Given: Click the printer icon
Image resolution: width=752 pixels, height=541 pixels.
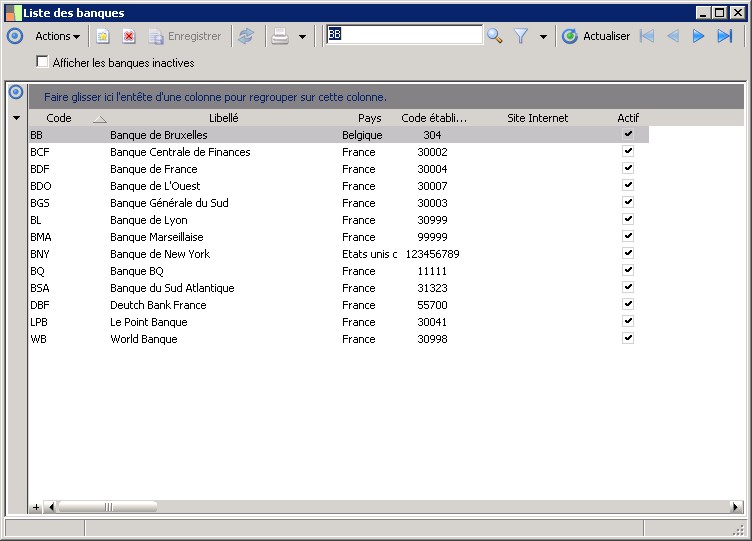Looking at the screenshot, I should (280, 36).
